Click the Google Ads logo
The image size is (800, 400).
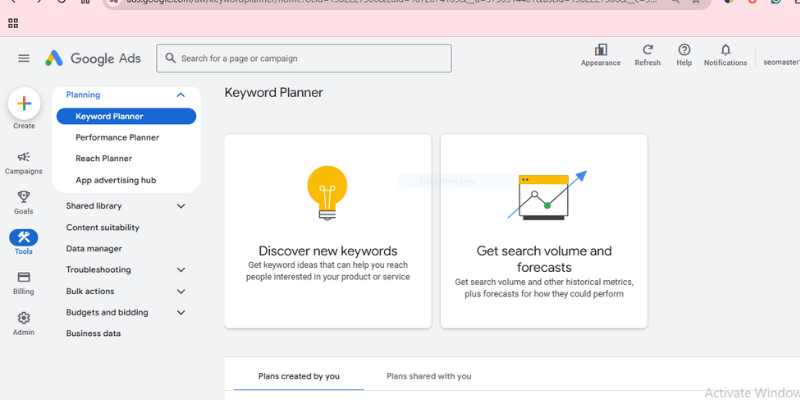tap(93, 58)
